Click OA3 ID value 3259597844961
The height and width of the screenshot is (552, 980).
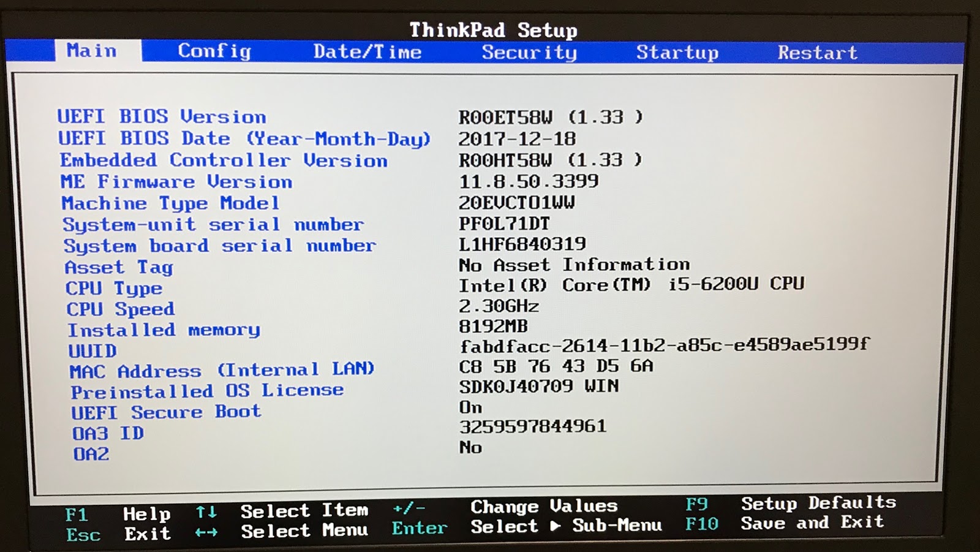tap(533, 426)
